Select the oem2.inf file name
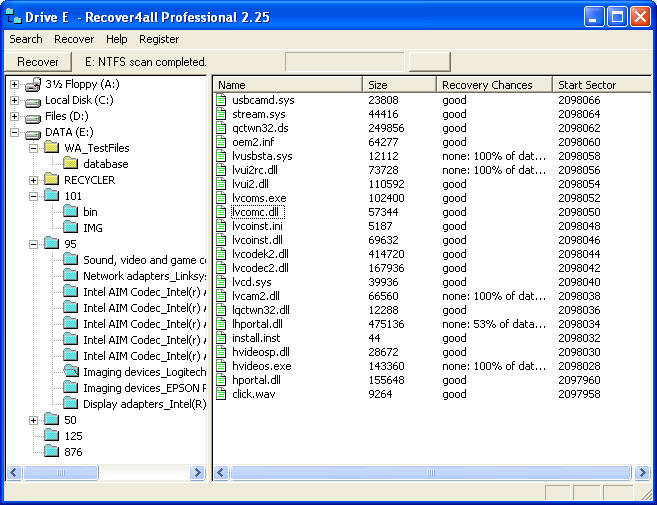Image resolution: width=657 pixels, height=505 pixels. [253, 142]
